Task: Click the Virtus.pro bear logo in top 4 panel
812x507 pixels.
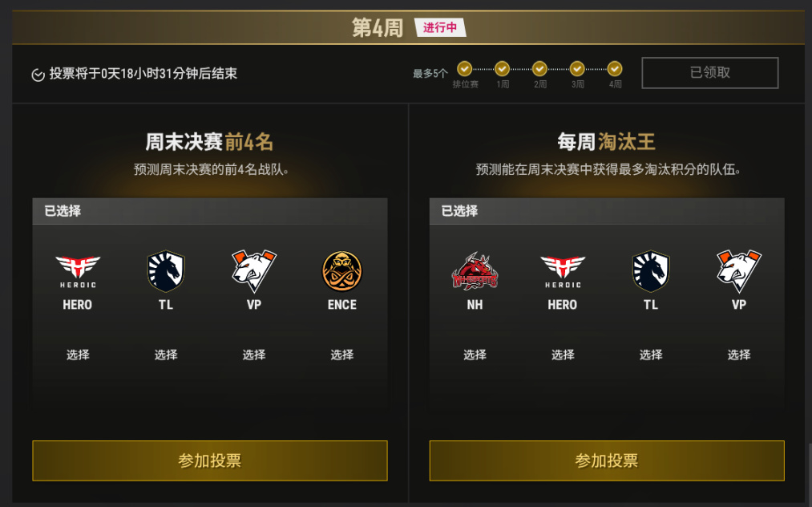Action: coord(254,271)
